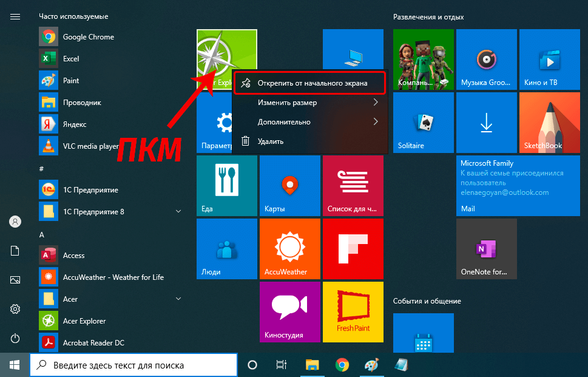
Task: Open the hamburger menu at top left
Action: 15,16
